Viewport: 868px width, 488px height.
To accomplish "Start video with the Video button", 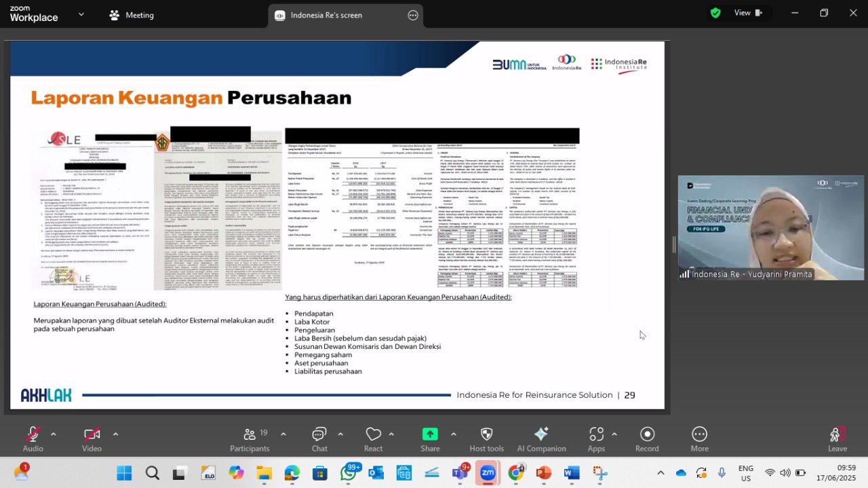I will pos(92,438).
